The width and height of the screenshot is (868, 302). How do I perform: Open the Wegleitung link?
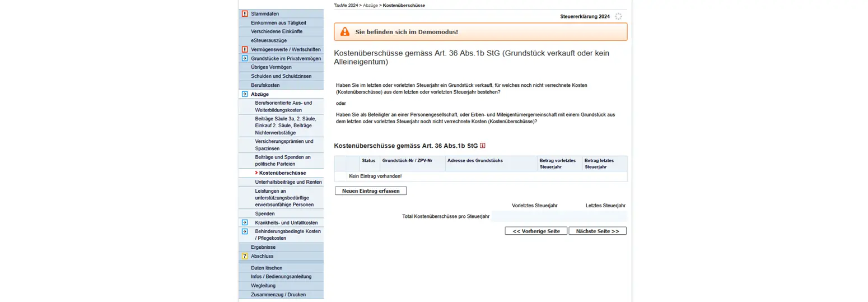coord(263,286)
